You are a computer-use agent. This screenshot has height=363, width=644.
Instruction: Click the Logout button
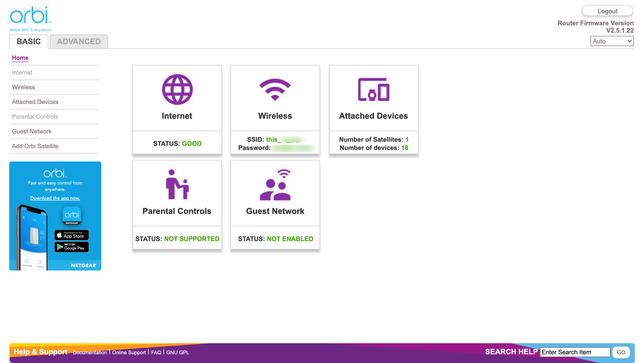pyautogui.click(x=607, y=11)
